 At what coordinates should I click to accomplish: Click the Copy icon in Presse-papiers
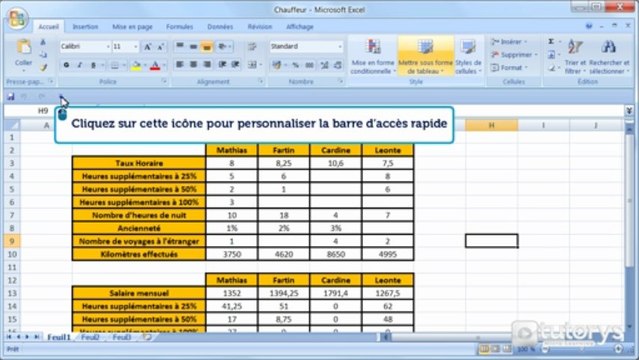(x=43, y=55)
